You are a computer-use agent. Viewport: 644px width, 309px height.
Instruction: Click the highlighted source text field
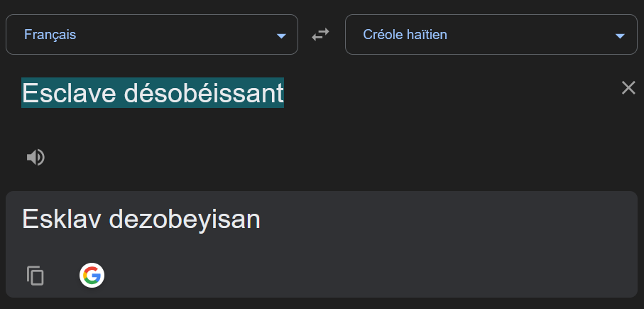tap(153, 93)
